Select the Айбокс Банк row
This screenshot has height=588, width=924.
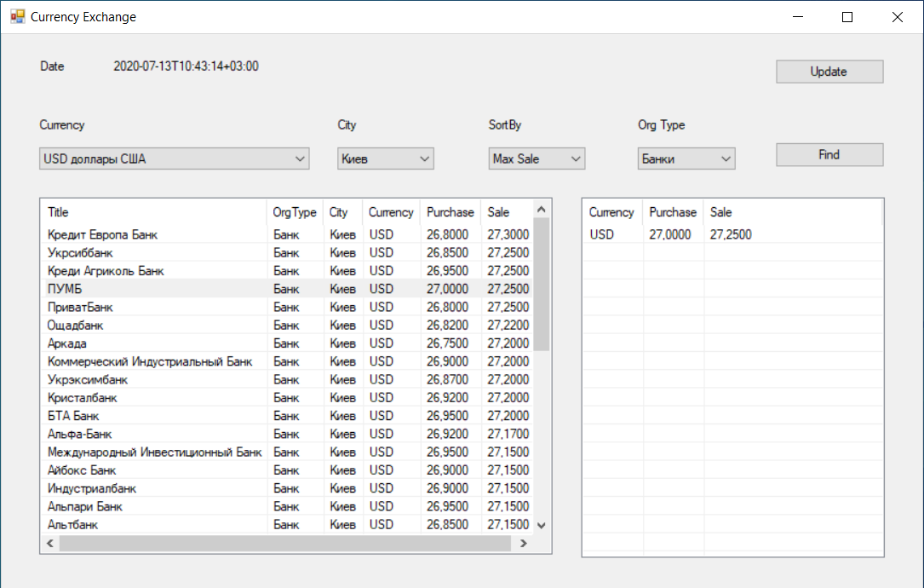(x=287, y=470)
